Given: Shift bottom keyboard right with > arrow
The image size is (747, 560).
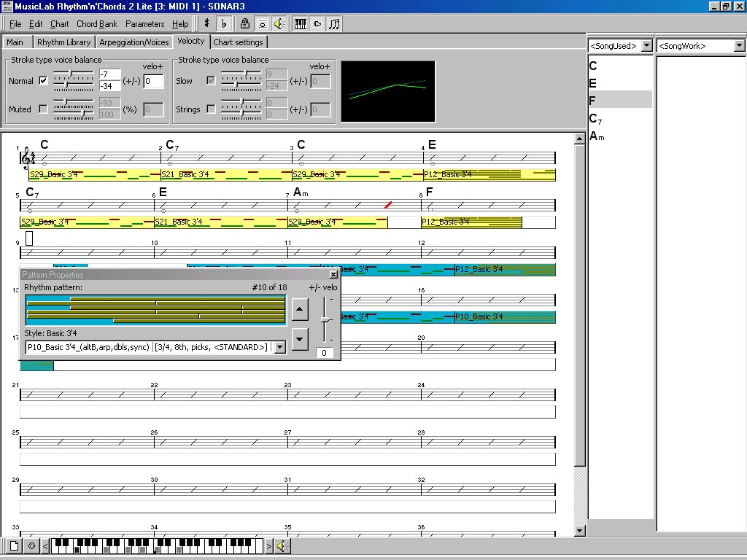Looking at the screenshot, I should (x=268, y=545).
